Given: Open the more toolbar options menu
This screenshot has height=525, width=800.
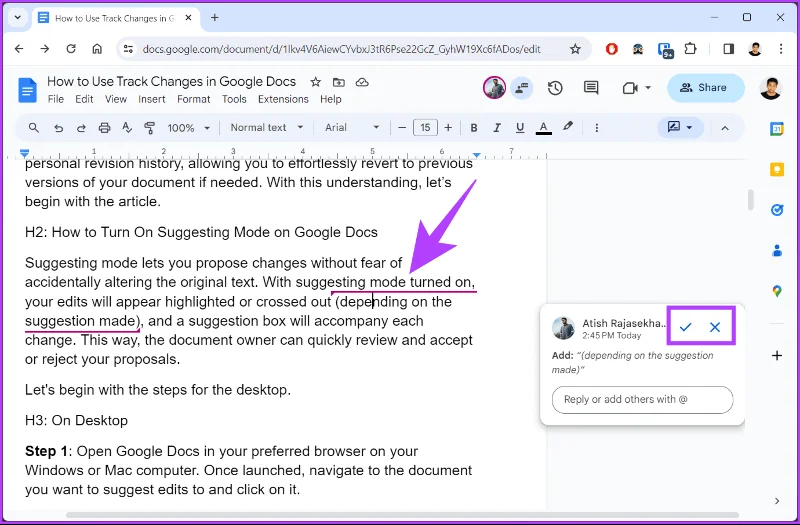Looking at the screenshot, I should coord(596,128).
